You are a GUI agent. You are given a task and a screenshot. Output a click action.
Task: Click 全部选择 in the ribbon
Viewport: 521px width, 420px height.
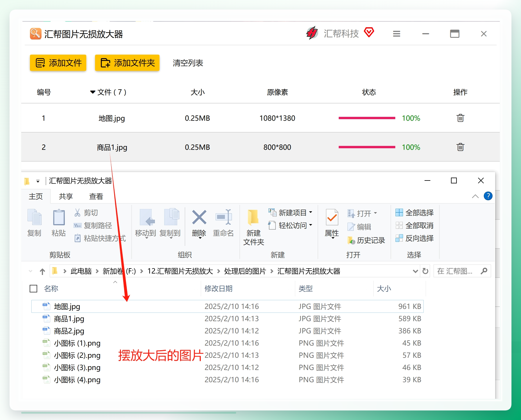pos(415,213)
